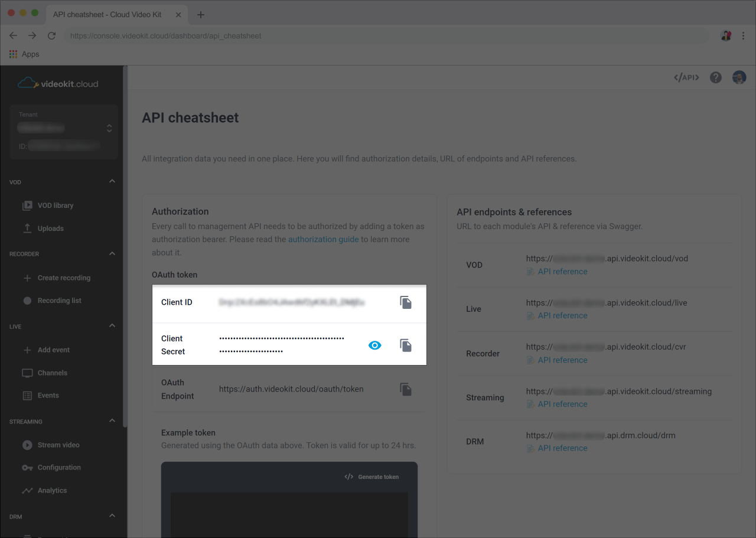Open the user avatar in header
This screenshot has width=756, height=538.
point(739,77)
